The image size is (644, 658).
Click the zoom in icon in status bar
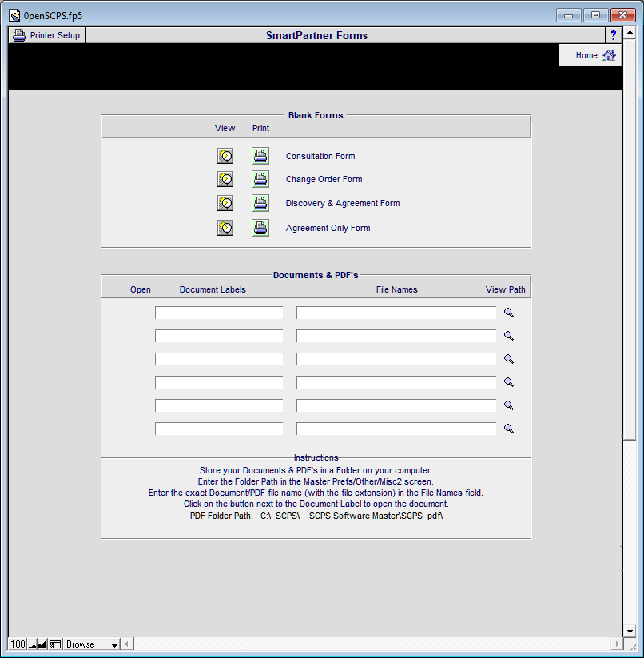[42, 644]
